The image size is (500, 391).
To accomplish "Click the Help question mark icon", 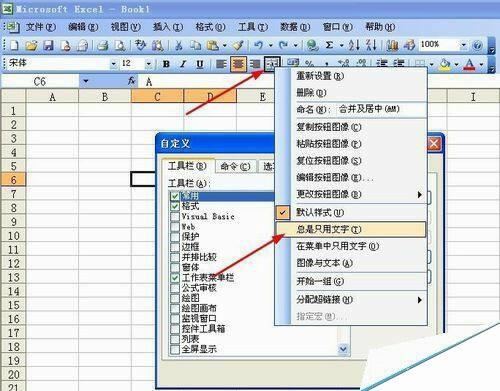I will (477, 45).
